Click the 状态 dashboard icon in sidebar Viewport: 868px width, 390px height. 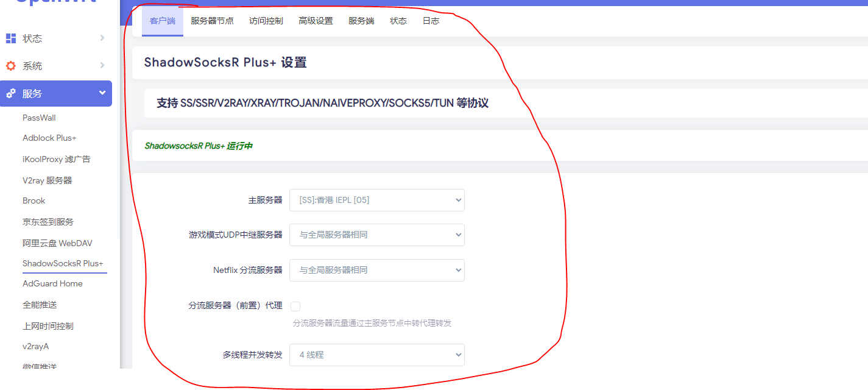tap(11, 38)
